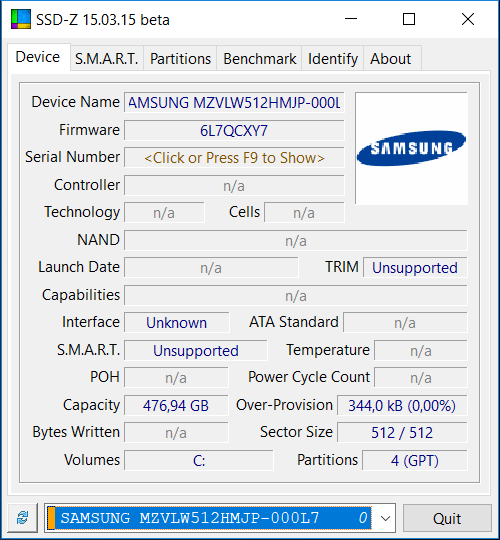Minimize the SSD-Z window
The image size is (500, 540).
pos(351,19)
